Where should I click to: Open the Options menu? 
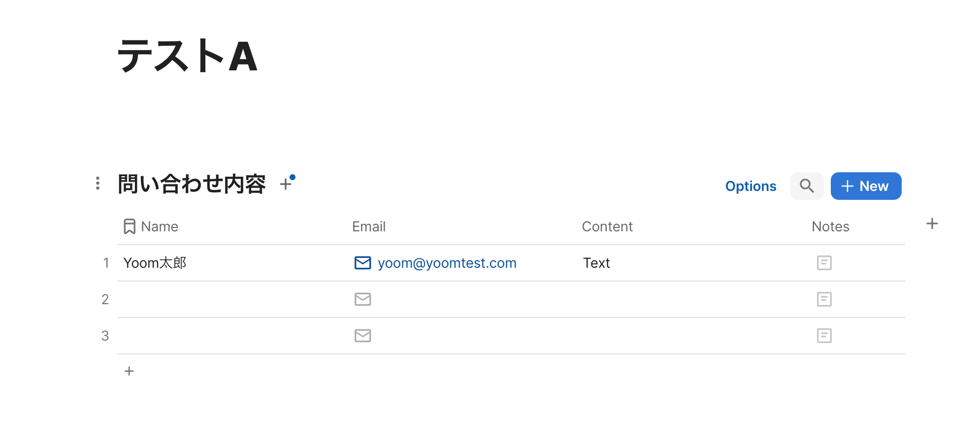point(751,186)
